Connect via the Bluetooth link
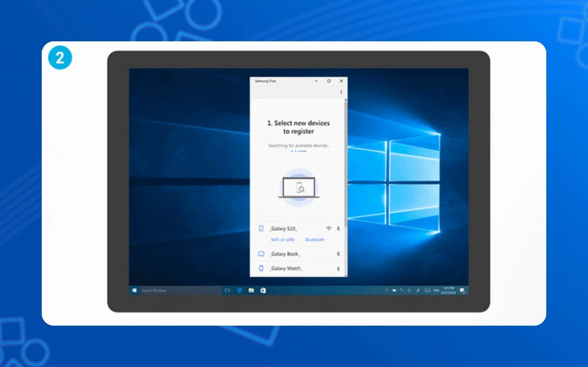The image size is (588, 367). click(315, 239)
